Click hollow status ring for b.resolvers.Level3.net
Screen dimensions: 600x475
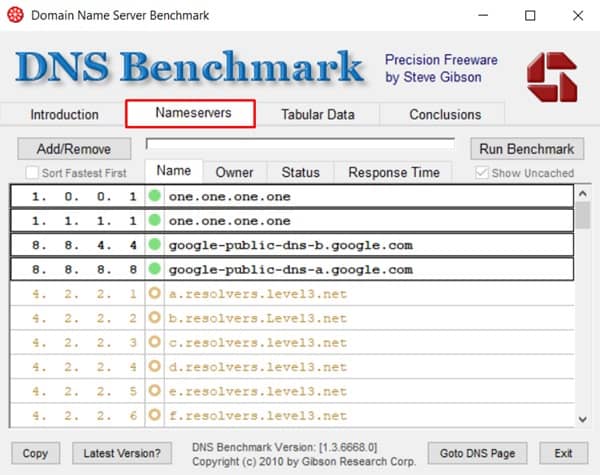point(155,317)
